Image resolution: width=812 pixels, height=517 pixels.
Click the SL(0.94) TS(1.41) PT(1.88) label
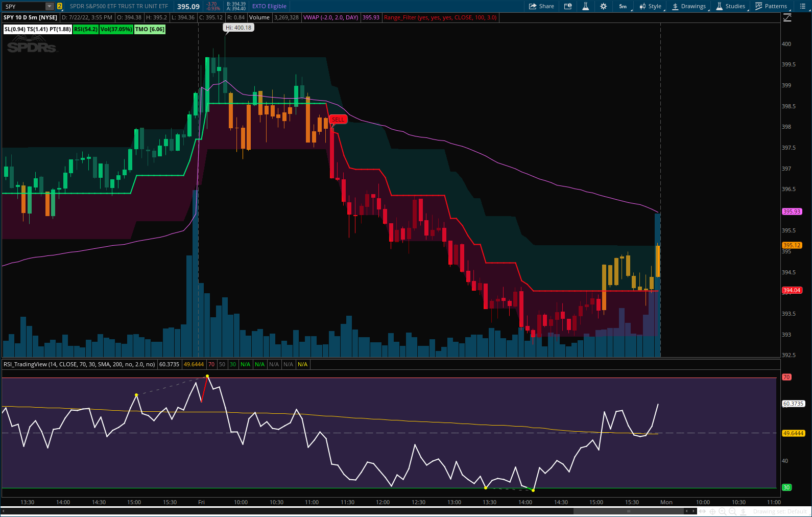coord(38,29)
